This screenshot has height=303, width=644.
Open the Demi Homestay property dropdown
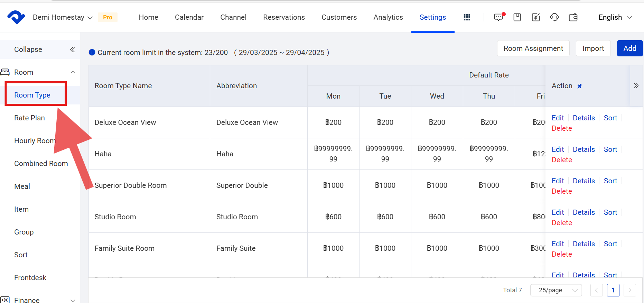tap(63, 17)
